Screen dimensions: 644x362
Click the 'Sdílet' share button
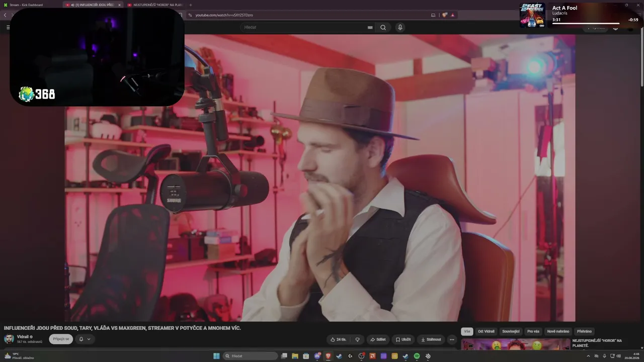click(378, 339)
